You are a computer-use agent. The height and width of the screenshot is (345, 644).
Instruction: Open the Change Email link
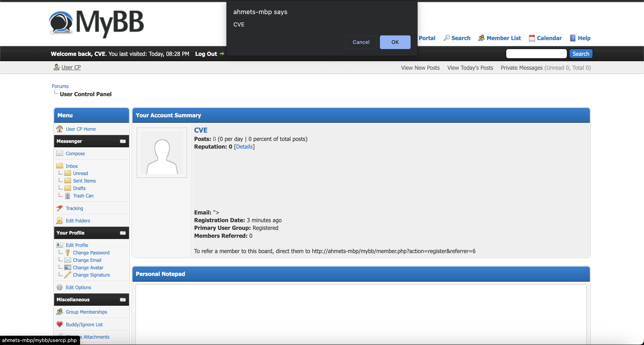(87, 260)
